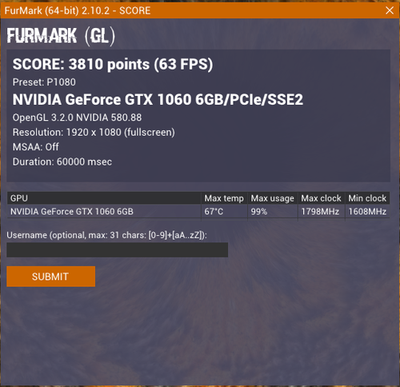Screen dimensions: 400x387
Task: Select the NVIDIA GeForce GTX 1060 6GB/PCIe/SSE2 heading
Action: [x=158, y=99]
